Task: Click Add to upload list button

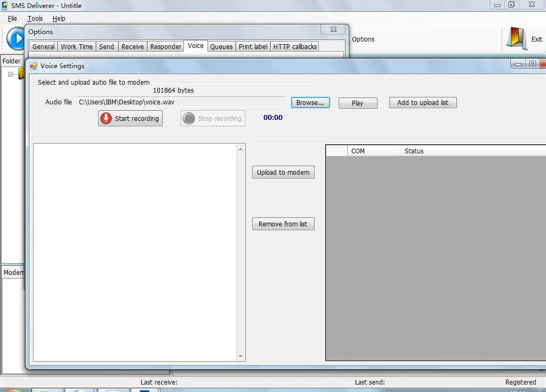Action: click(423, 103)
